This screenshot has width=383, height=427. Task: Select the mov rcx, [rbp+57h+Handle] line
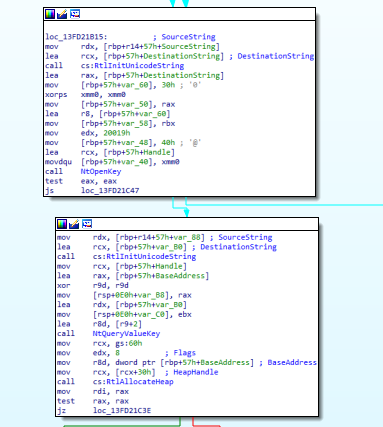tap(122, 266)
